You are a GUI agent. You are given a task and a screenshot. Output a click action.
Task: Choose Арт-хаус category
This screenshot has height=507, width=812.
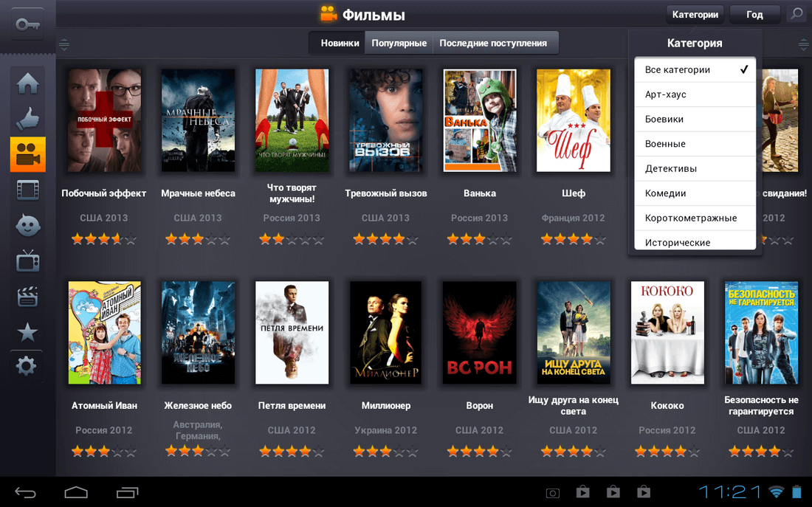pos(695,94)
